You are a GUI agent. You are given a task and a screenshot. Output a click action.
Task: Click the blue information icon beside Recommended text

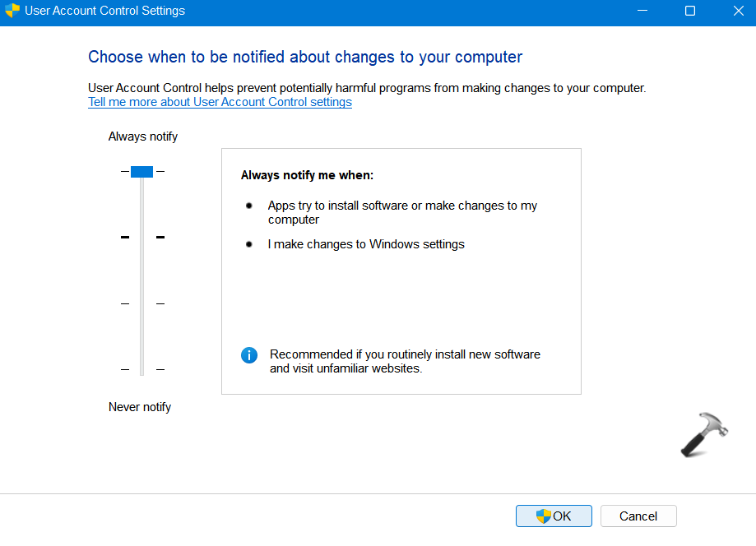[249, 355]
